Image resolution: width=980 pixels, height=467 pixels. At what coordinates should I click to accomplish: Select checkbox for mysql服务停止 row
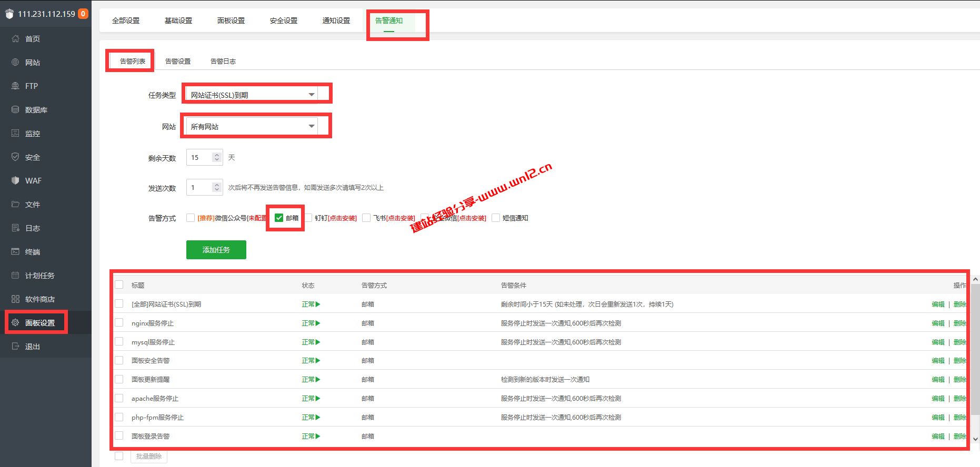(x=119, y=341)
